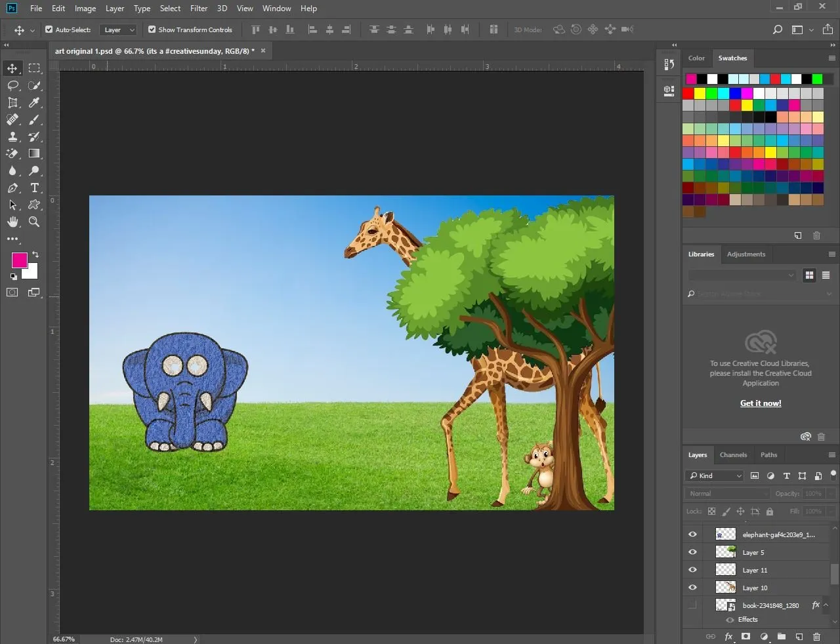
Task: Open the Filter menu
Action: [x=198, y=9]
